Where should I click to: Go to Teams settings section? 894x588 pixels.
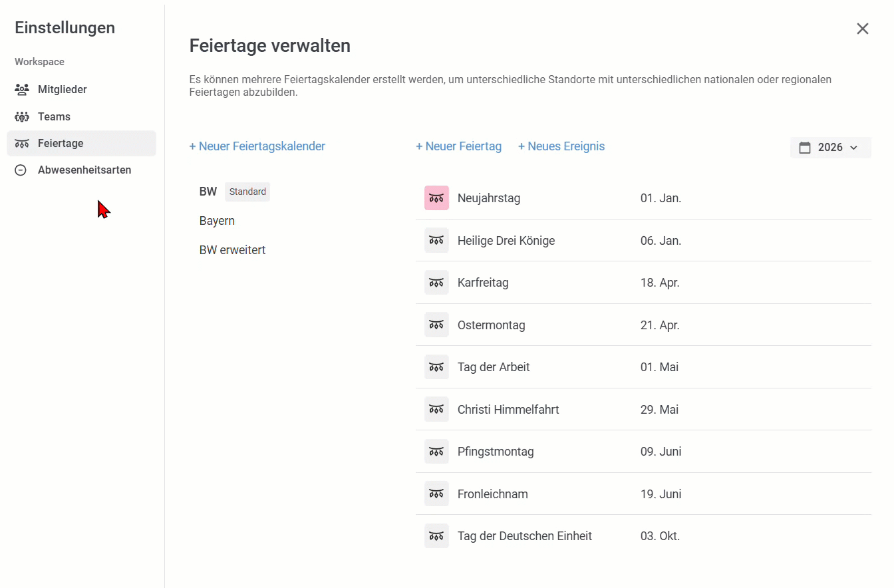click(x=54, y=117)
